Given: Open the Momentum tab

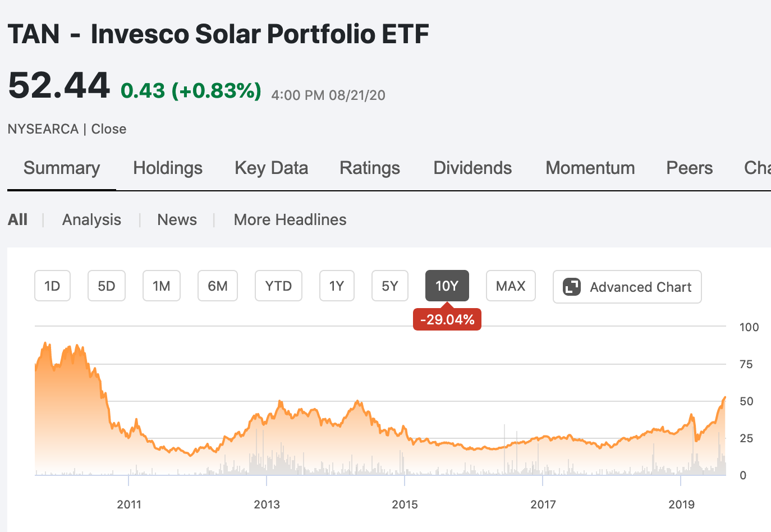Looking at the screenshot, I should coord(590,168).
